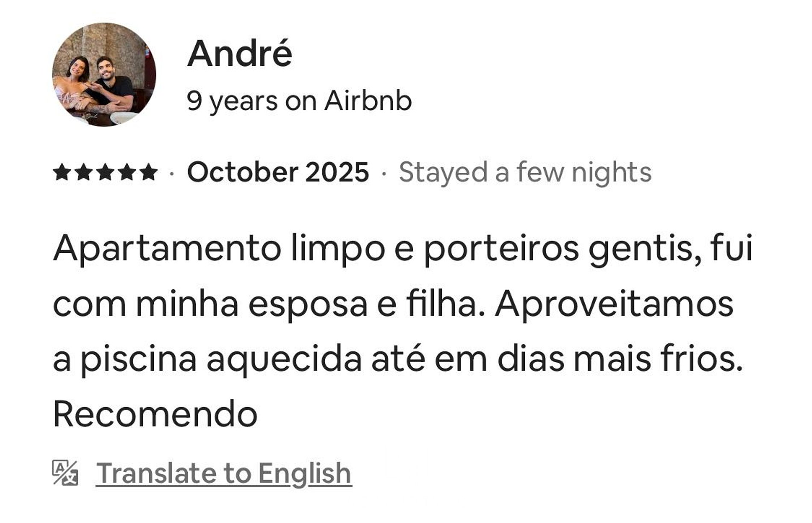Click the translate language icon
Viewport: 812px width, 523px height.
(x=65, y=473)
